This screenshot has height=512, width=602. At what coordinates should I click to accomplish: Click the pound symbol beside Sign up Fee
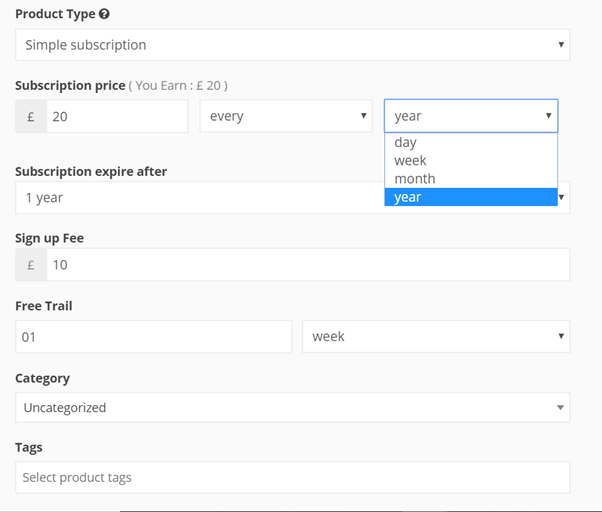click(x=31, y=265)
